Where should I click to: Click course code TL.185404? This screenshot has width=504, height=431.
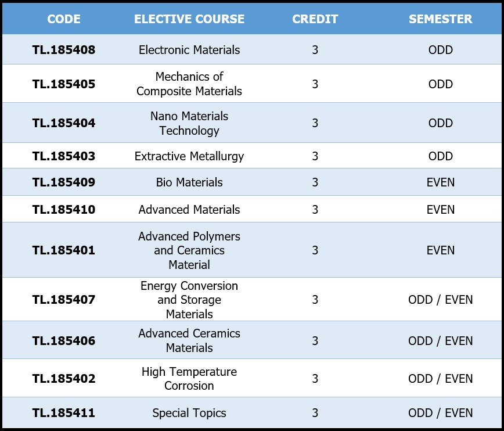[x=64, y=123]
